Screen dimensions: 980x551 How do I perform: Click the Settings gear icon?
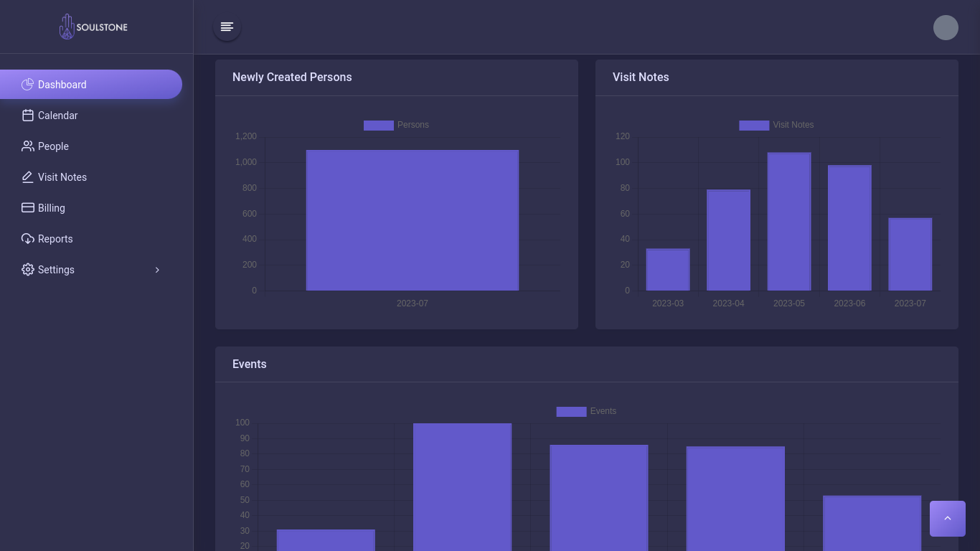(27, 269)
